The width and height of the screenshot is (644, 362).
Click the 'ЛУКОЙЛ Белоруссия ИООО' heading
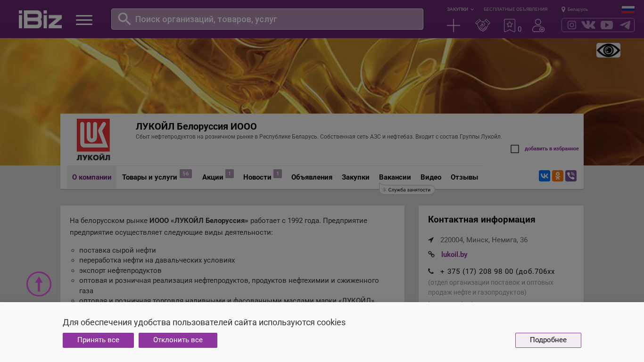[196, 126]
